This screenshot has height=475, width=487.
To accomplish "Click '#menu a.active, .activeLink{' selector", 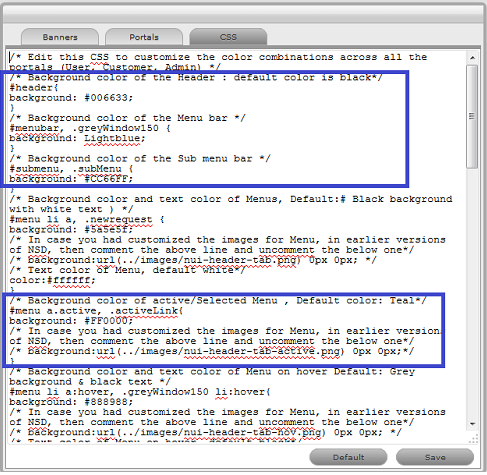I will 96,311.
